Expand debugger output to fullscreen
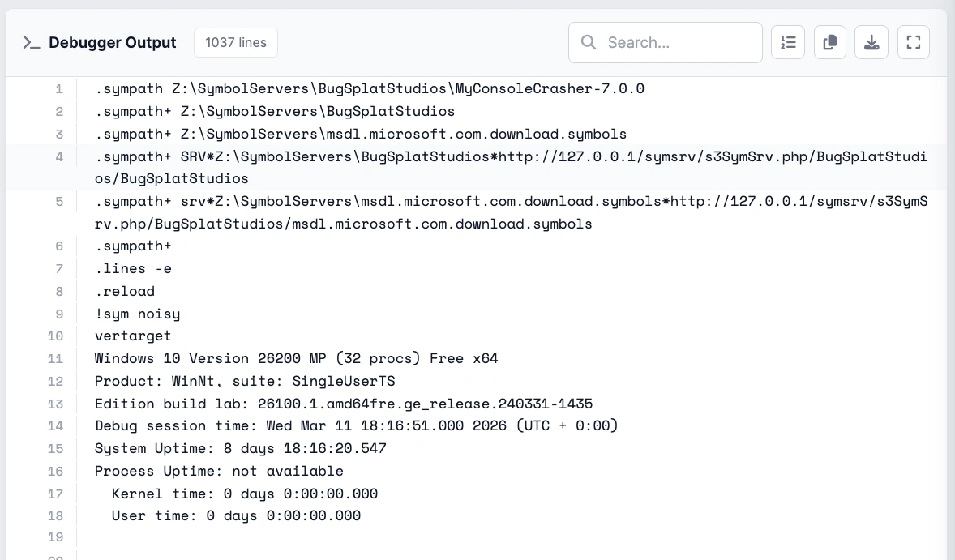 (913, 43)
